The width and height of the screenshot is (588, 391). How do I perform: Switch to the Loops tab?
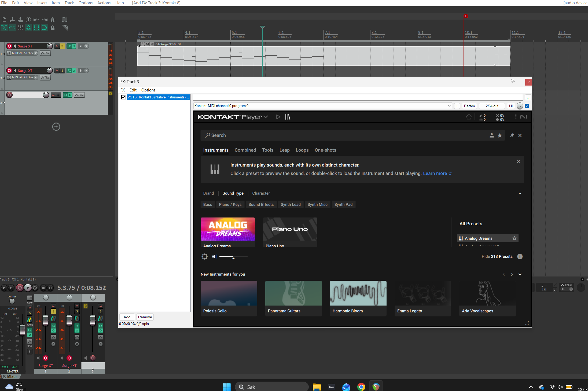[x=302, y=150]
